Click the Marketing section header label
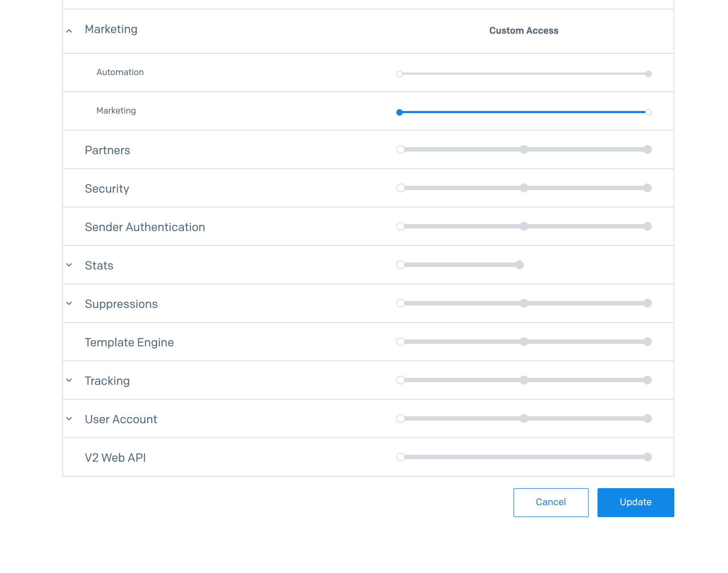This screenshot has height=573, width=728. click(x=111, y=29)
